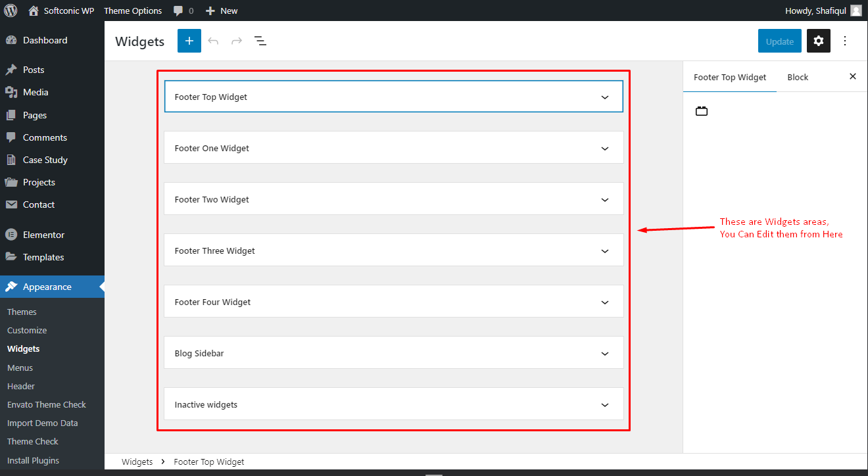Click the Update button
The width and height of the screenshot is (868, 476).
coord(780,41)
